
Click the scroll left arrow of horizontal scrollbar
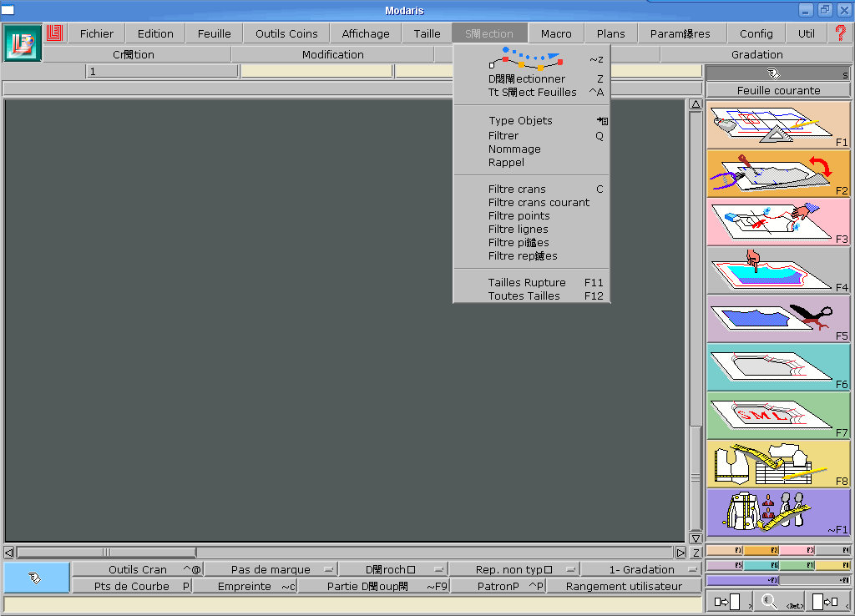click(x=9, y=553)
